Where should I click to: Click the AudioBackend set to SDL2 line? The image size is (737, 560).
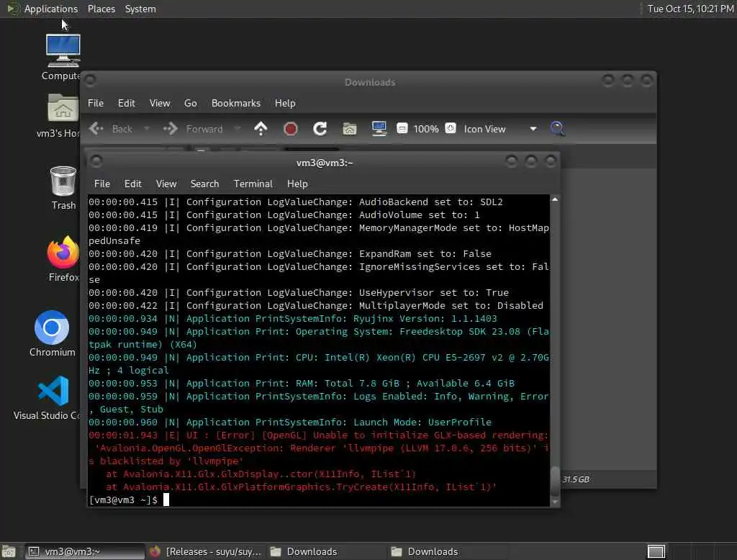click(x=296, y=202)
